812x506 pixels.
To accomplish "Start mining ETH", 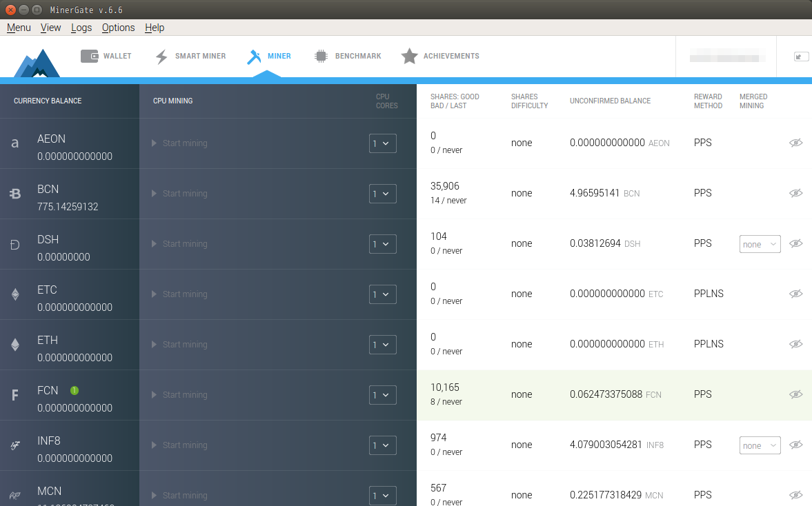I will [179, 345].
